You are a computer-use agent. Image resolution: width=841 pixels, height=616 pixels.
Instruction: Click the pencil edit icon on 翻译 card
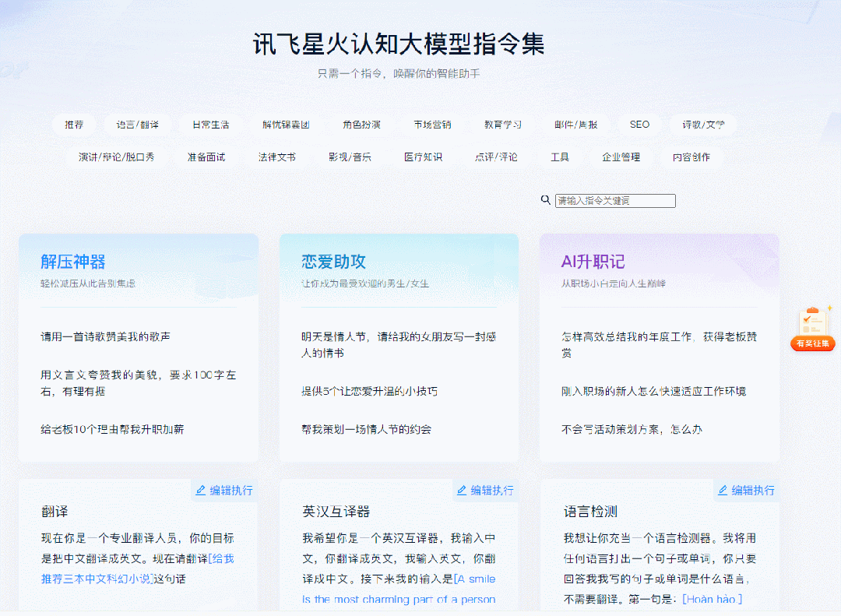(x=200, y=491)
